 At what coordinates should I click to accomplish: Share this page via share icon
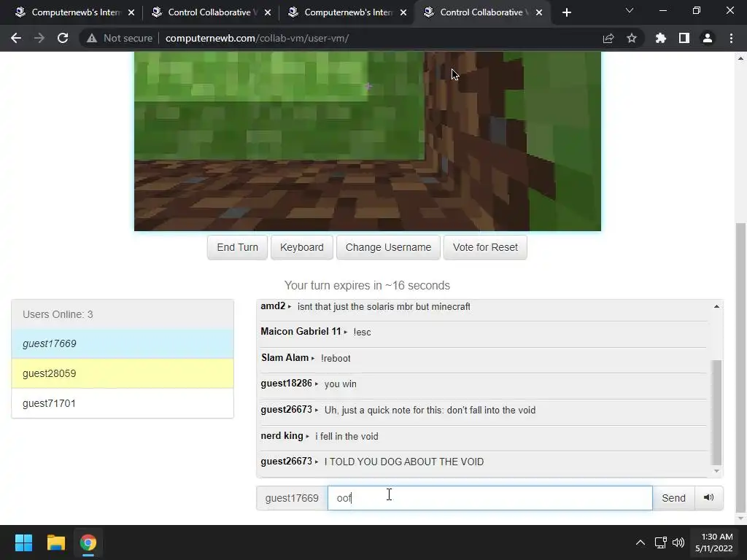click(608, 38)
